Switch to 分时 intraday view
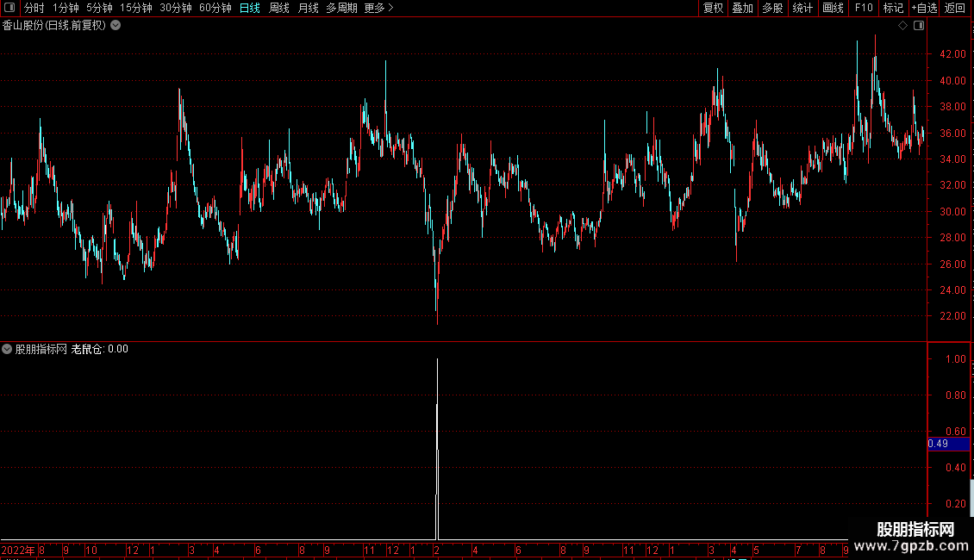The width and height of the screenshot is (974, 560). (x=34, y=8)
